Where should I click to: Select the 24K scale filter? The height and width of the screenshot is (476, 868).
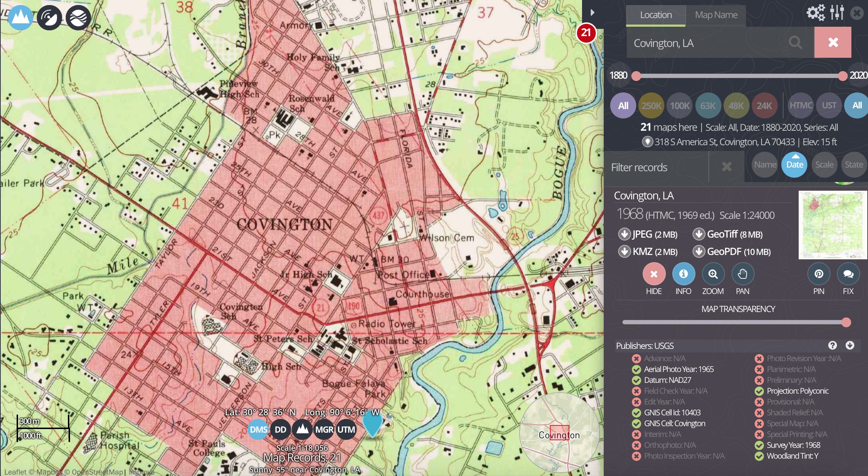click(764, 105)
